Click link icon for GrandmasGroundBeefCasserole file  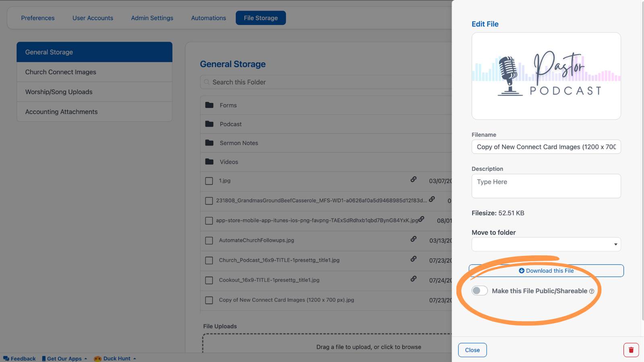pos(432,199)
